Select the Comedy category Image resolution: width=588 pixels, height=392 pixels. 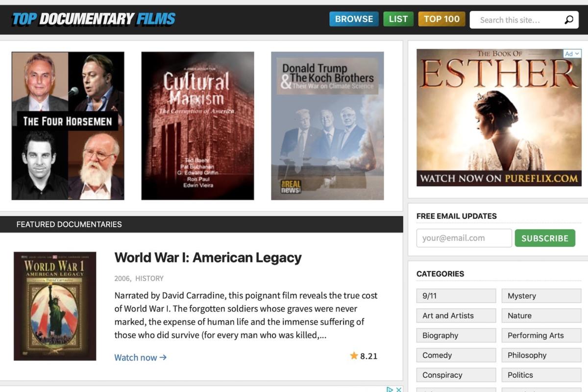tap(456, 355)
